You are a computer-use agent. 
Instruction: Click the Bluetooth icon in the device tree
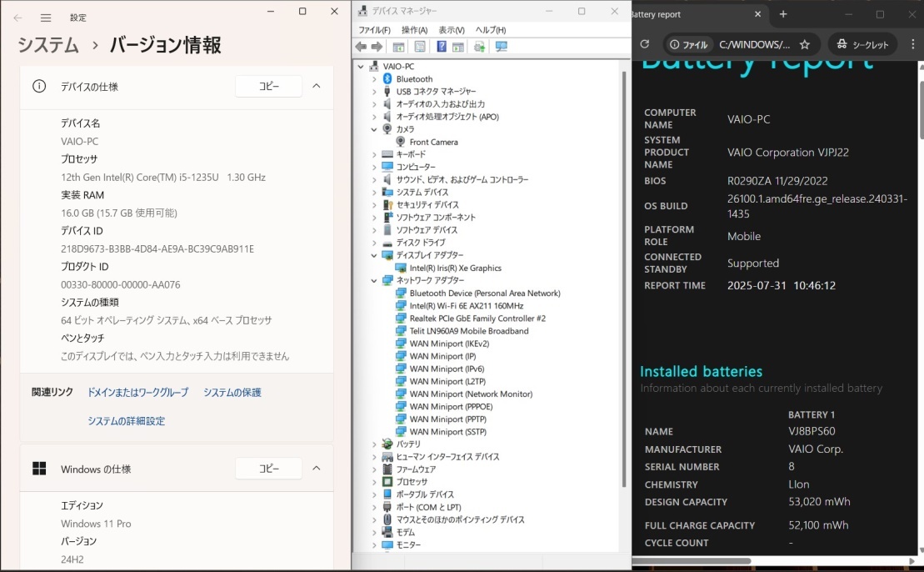387,79
